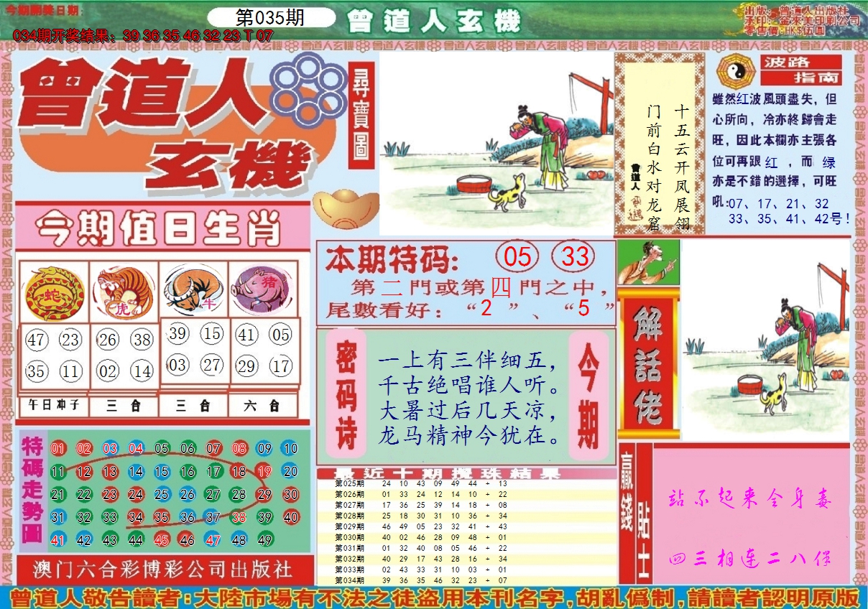
Task: Click vertical verse 十五云开凤展翎
Action: (x=680, y=167)
